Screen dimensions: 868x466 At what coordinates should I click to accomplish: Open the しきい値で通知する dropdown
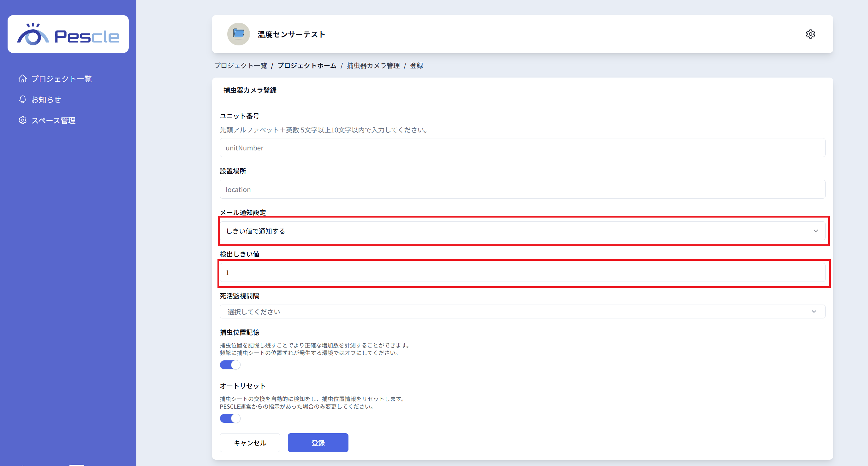(x=522, y=231)
